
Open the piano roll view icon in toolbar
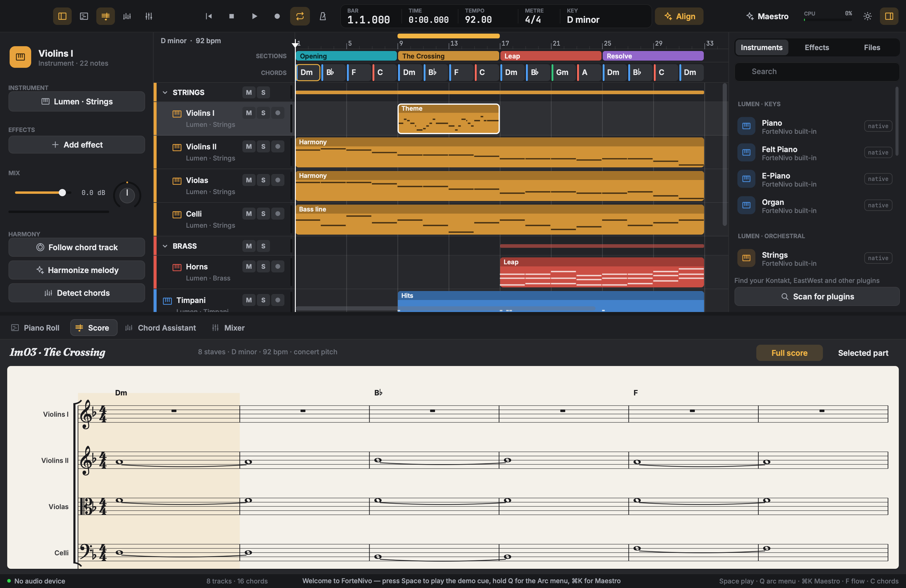tap(84, 16)
